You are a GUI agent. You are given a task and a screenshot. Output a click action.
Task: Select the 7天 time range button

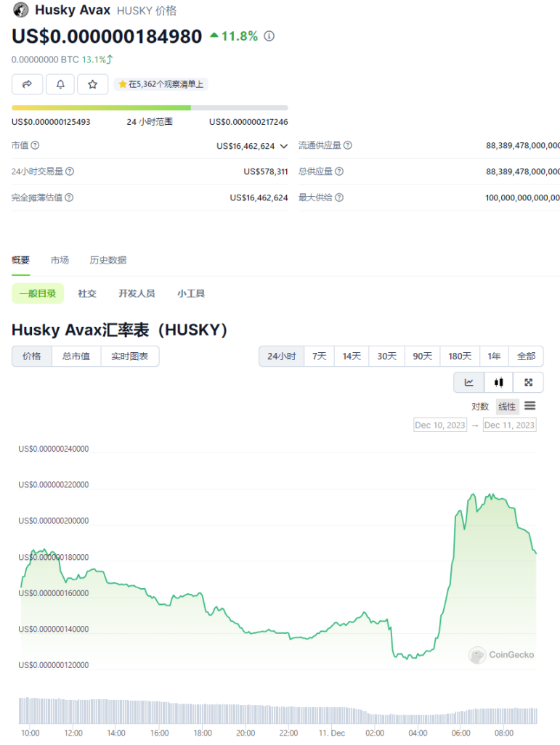[319, 357]
